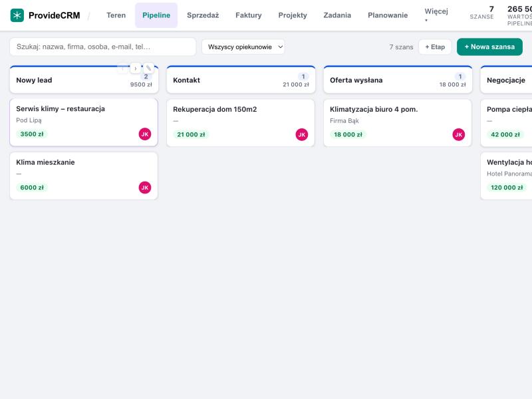The width and height of the screenshot is (532, 399).
Task: Click the 120 000 zł value badge
Action: pyautogui.click(x=507, y=188)
